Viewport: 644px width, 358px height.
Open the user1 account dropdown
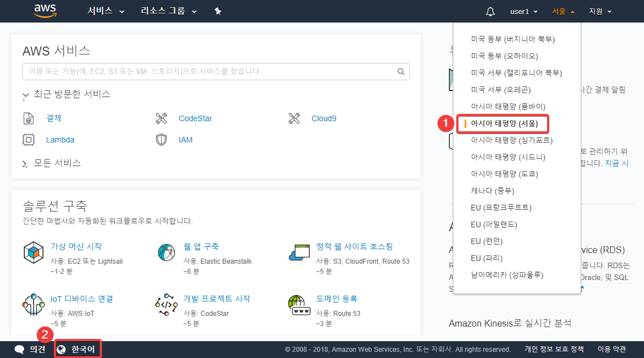pos(523,12)
